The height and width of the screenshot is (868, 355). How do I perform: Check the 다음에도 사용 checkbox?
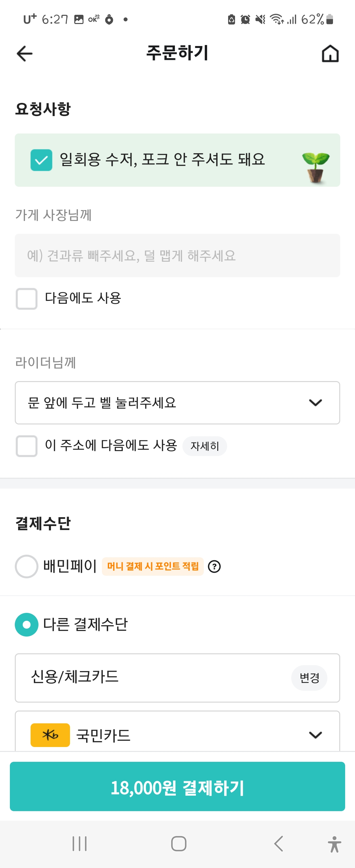[x=27, y=299]
